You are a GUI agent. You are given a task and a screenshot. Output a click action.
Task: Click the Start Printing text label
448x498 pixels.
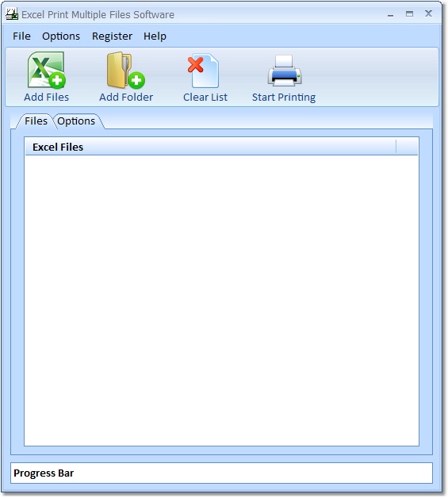tap(284, 98)
